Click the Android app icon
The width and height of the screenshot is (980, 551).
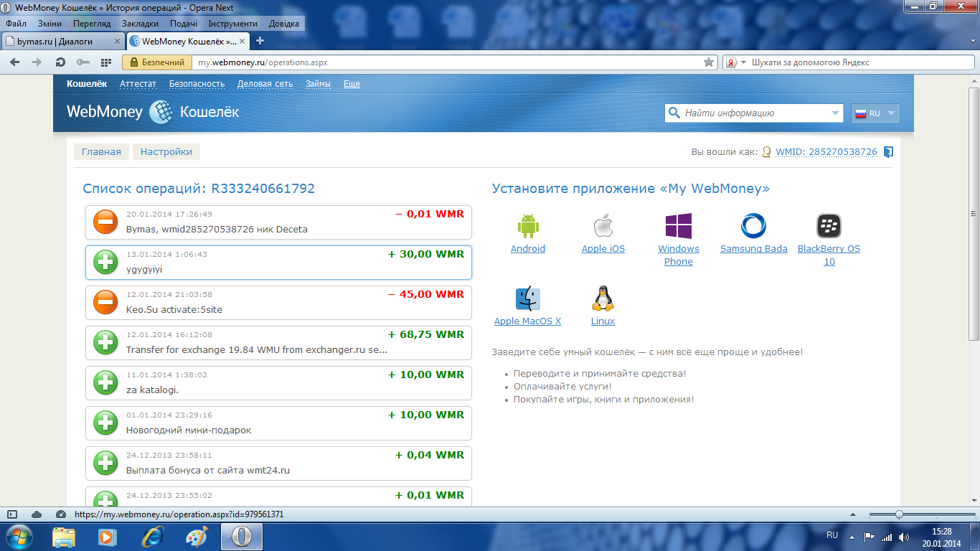pyautogui.click(x=528, y=226)
